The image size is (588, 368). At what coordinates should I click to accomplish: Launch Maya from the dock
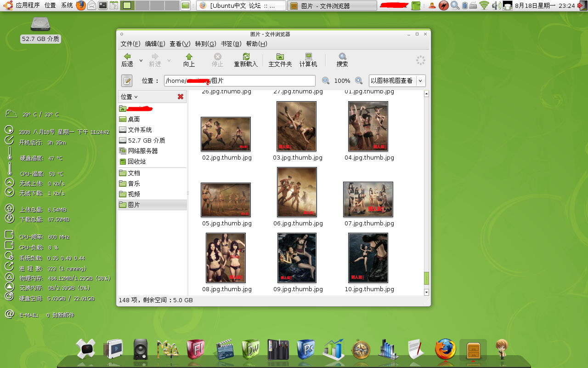168,350
